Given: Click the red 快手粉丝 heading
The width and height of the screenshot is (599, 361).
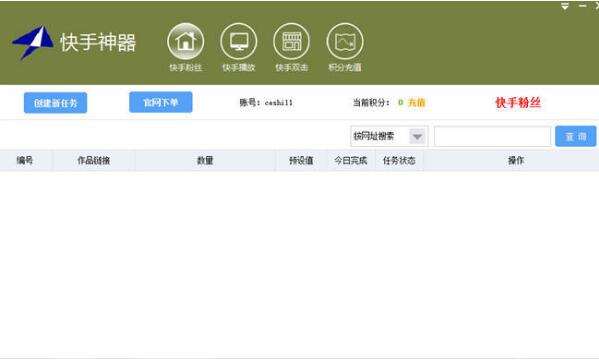Looking at the screenshot, I should (518, 102).
